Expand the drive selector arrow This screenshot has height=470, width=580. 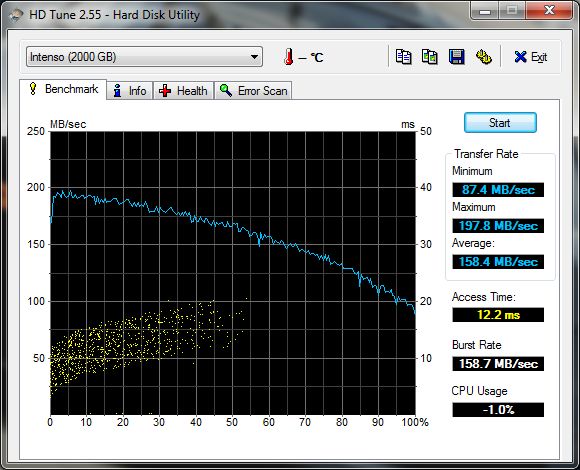[x=254, y=57]
